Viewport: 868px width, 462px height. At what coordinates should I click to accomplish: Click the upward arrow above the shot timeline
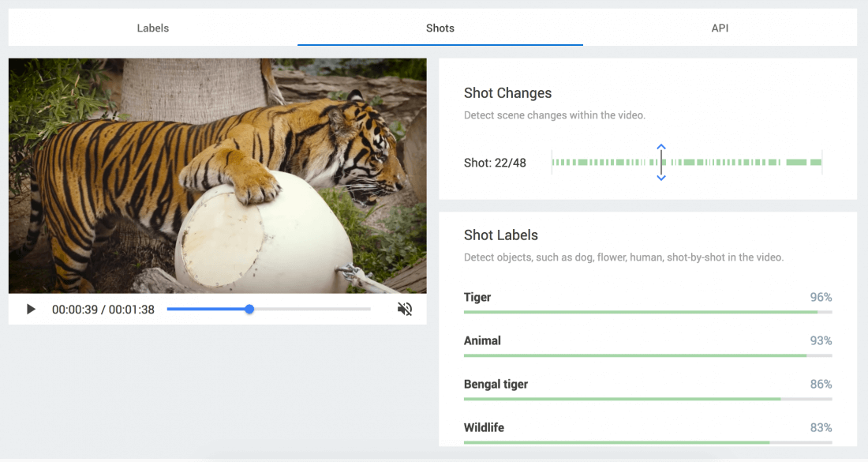click(x=661, y=145)
